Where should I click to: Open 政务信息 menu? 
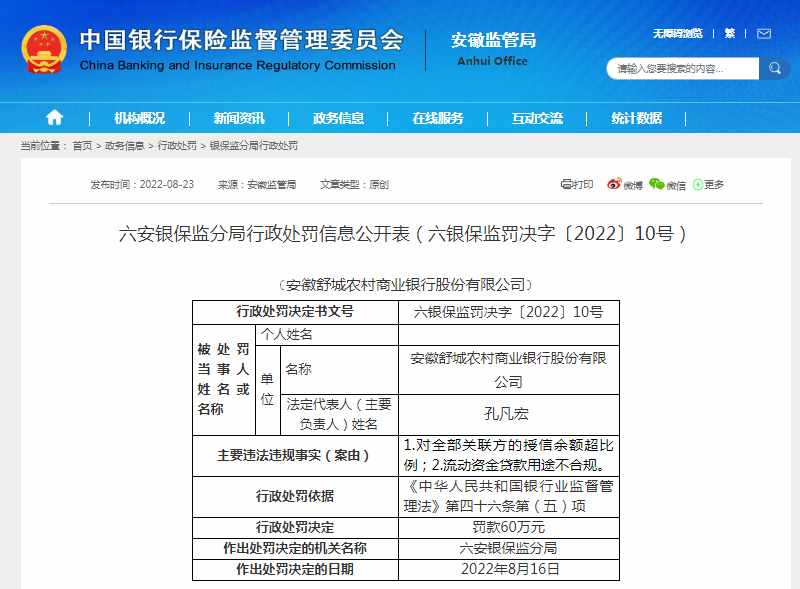pyautogui.click(x=338, y=118)
